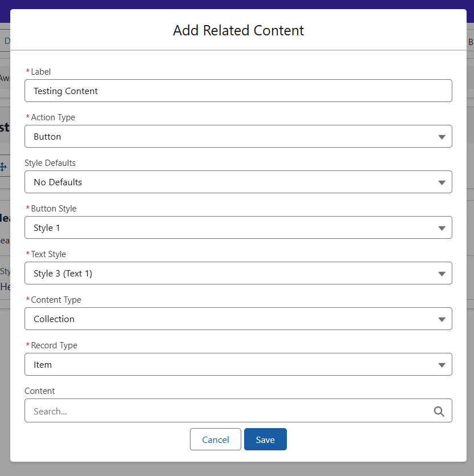Image resolution: width=474 pixels, height=476 pixels.
Task: Click into the Content search box
Action: click(228, 411)
